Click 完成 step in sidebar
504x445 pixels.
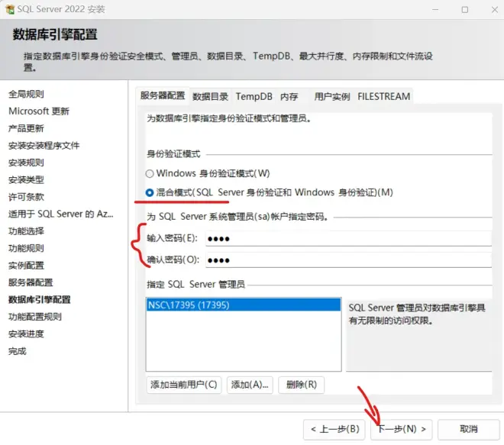(18, 351)
